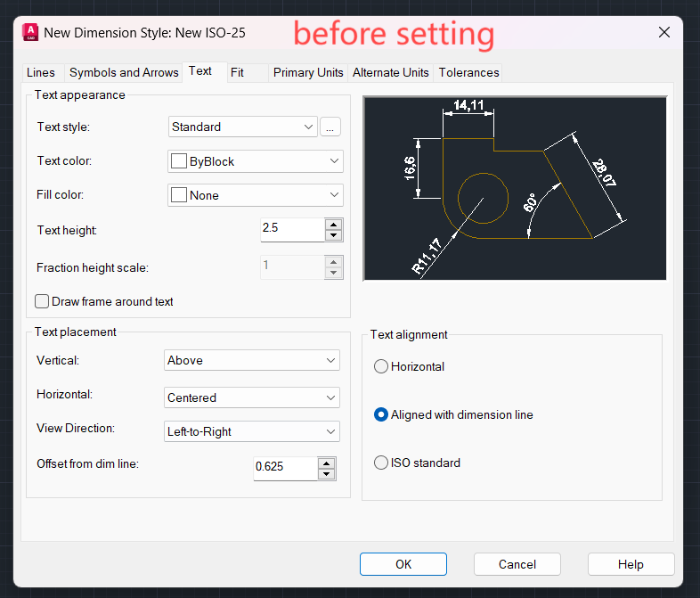The image size is (700, 598).
Task: Open the Text style dropdown
Action: [242, 127]
